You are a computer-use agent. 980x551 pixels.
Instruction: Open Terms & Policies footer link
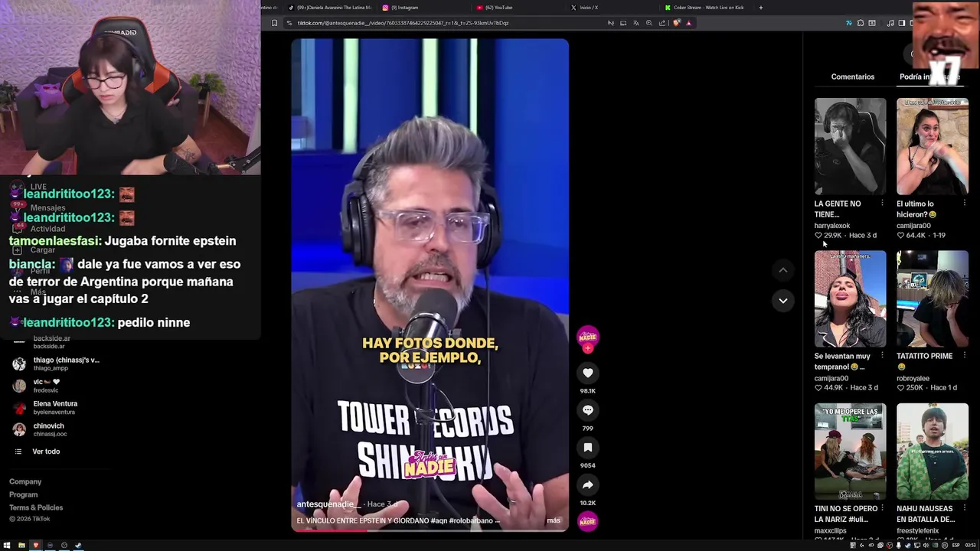tap(36, 508)
